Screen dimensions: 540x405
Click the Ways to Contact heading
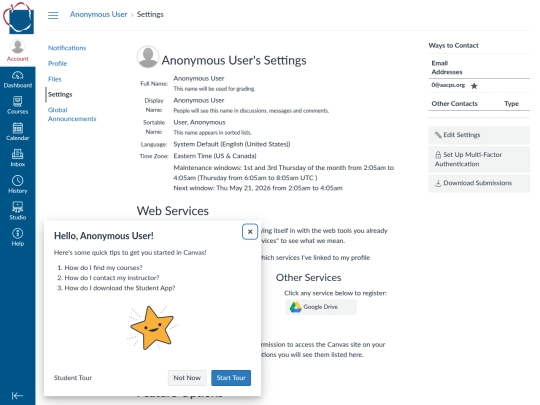[454, 45]
